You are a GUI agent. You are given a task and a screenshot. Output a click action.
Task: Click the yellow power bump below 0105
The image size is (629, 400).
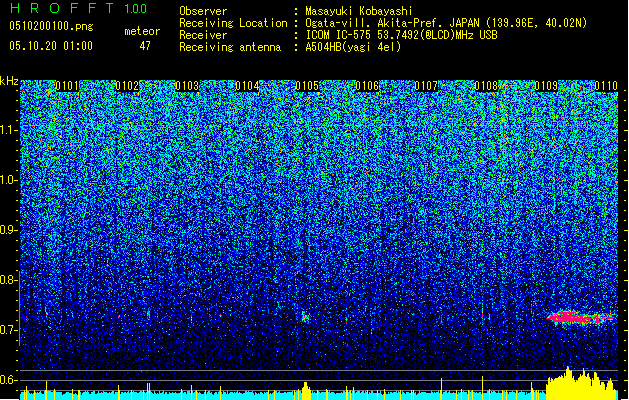pos(306,391)
